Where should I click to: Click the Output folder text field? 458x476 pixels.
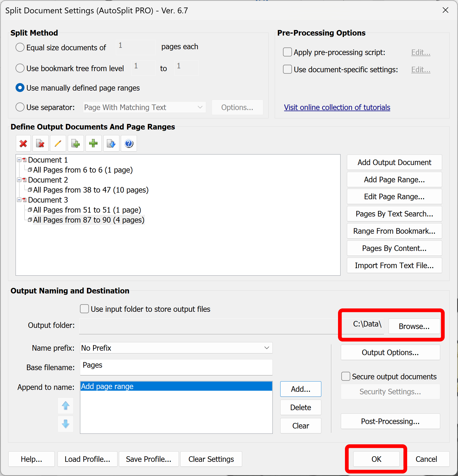click(232, 326)
